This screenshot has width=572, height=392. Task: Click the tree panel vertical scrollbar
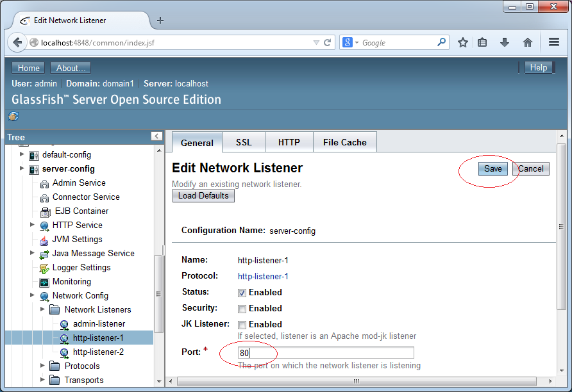(158, 293)
